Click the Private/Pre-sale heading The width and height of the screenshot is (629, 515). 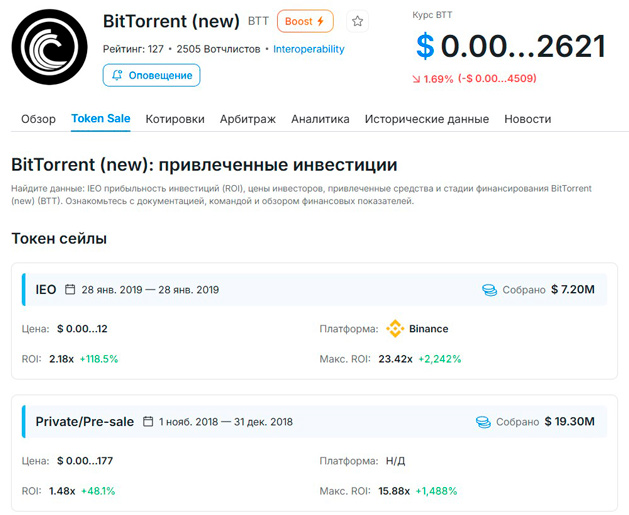click(x=85, y=422)
